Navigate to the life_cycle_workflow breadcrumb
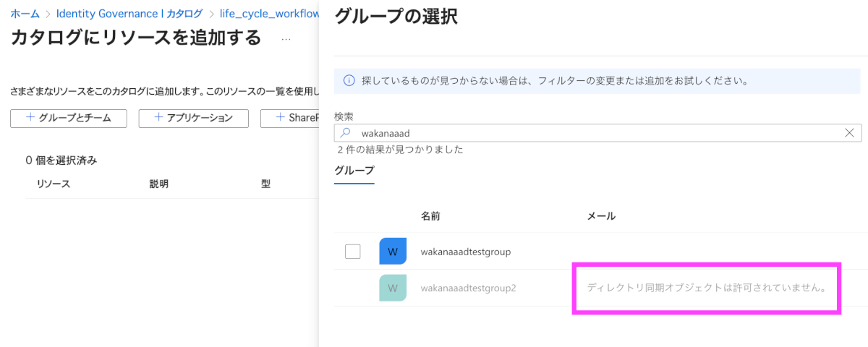Screen dimensions: 868x347 (269, 14)
